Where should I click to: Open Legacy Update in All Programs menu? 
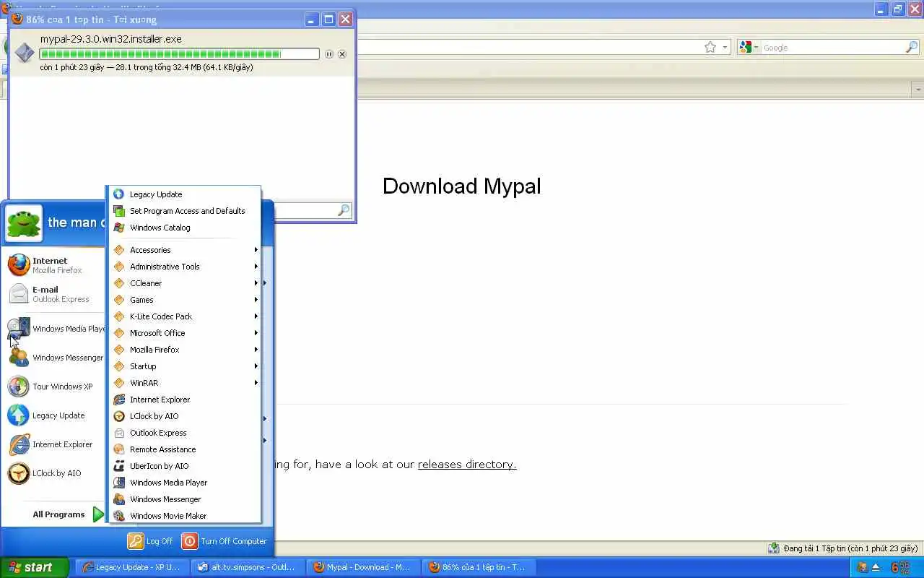(184, 194)
